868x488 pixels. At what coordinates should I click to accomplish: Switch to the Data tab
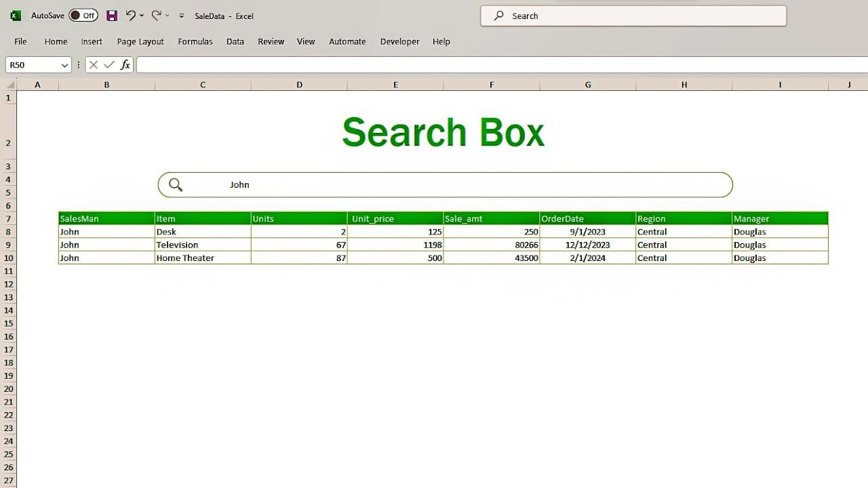(x=235, y=41)
